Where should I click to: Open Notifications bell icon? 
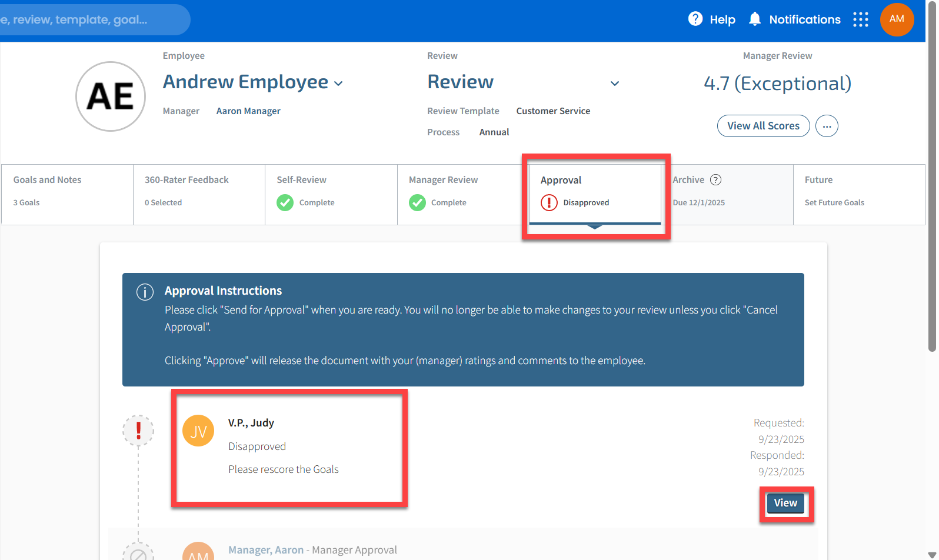(x=754, y=19)
